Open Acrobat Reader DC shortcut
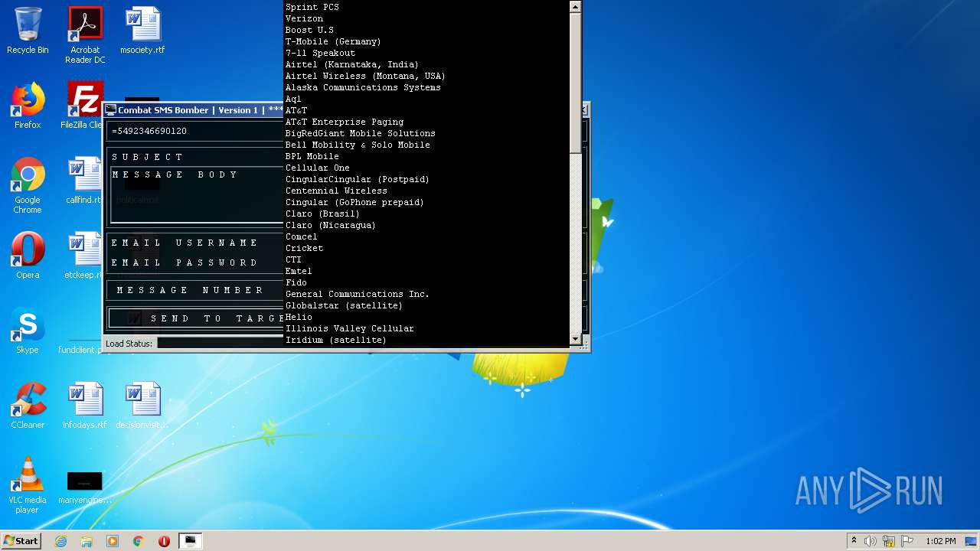Viewport: 980px width, 551px height. click(85, 35)
